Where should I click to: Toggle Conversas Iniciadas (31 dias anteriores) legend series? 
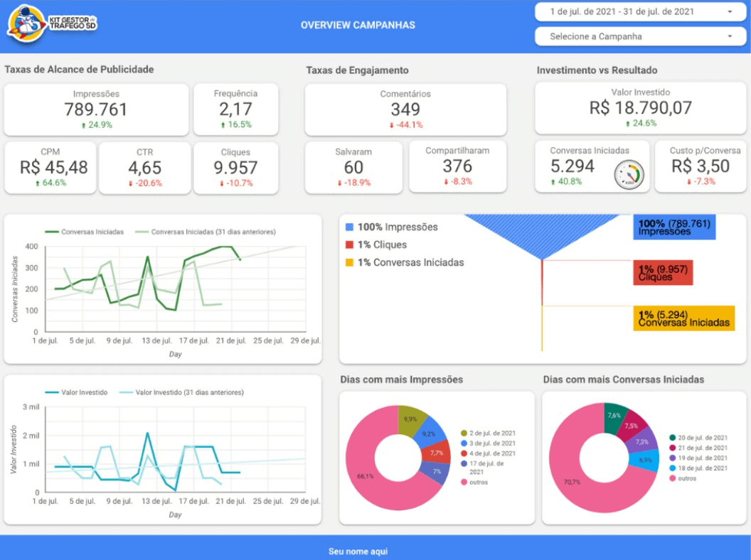pyautogui.click(x=205, y=232)
